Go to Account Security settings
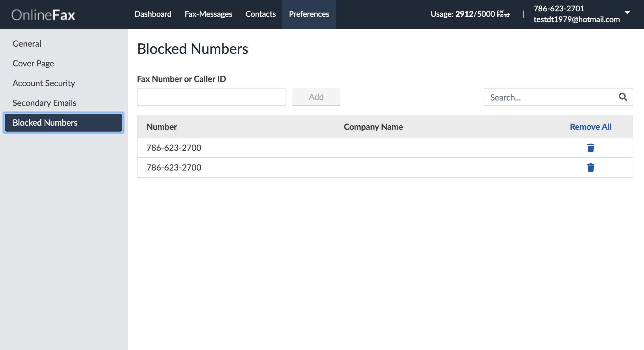The image size is (644, 350). point(44,83)
